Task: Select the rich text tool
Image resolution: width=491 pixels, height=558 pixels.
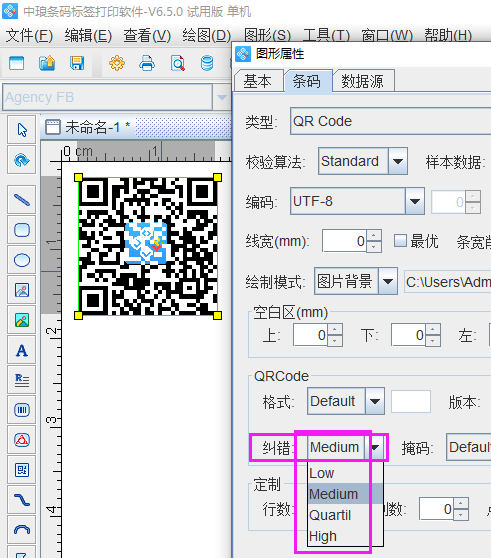Action: [x=22, y=380]
